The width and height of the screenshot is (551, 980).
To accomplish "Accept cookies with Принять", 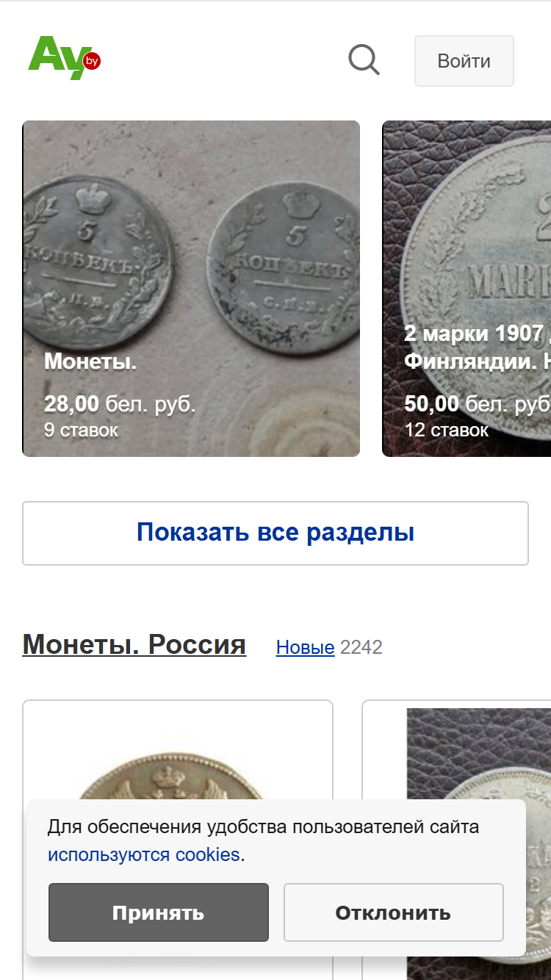I will coord(159,912).
